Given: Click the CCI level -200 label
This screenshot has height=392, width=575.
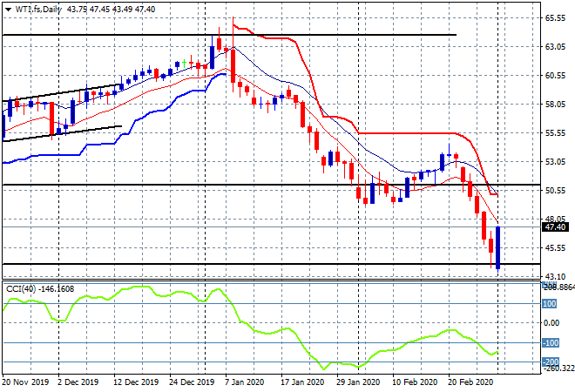Looking at the screenshot, I should 551,362.
